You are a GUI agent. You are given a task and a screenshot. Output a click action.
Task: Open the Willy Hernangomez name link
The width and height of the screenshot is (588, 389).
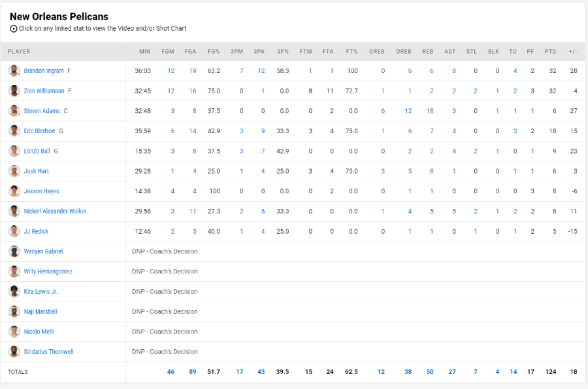[48, 272]
